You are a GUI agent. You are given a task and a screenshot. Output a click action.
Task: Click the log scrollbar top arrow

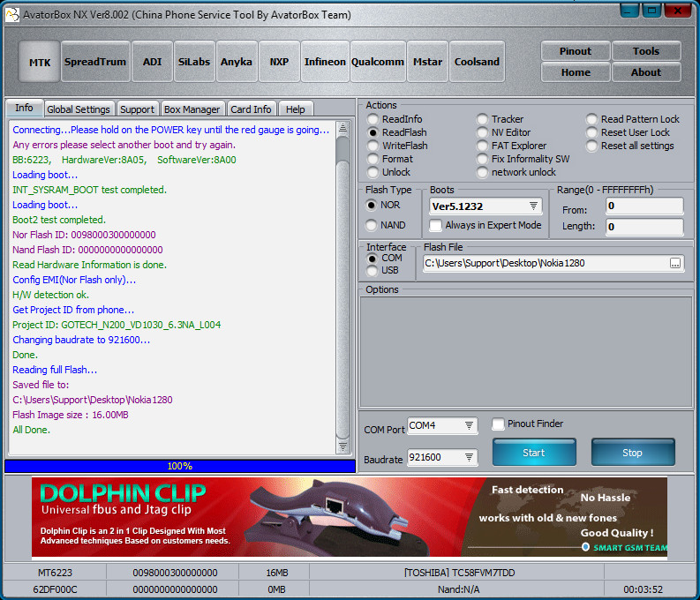tap(342, 129)
